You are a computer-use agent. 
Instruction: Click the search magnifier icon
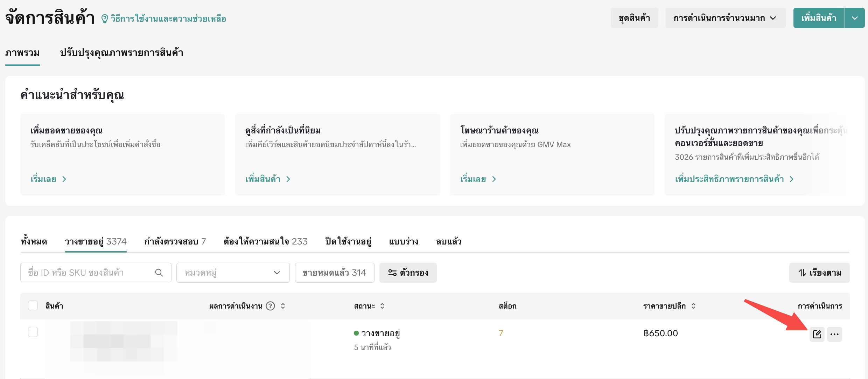point(159,273)
